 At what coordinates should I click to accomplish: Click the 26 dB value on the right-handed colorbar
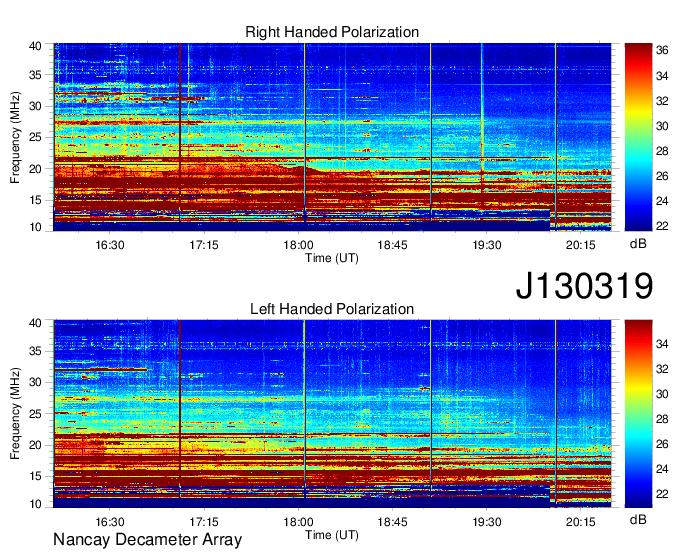point(662,176)
